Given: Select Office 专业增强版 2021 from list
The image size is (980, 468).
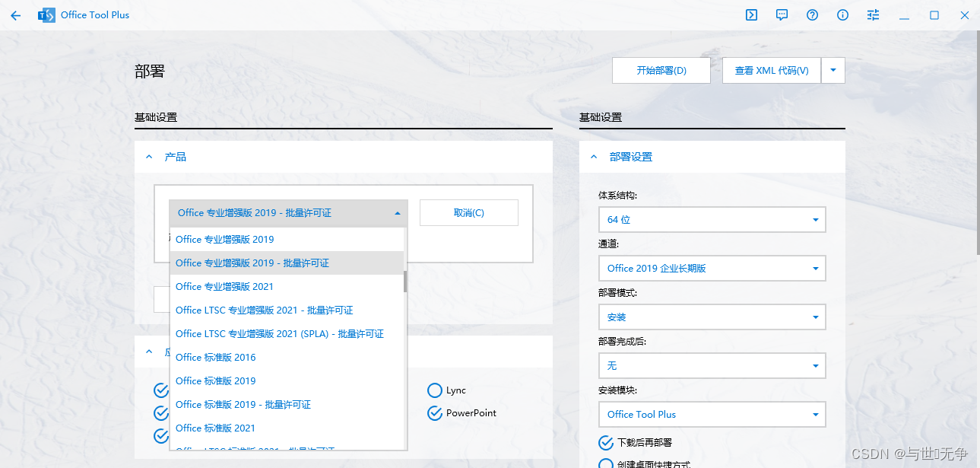Looking at the screenshot, I should (287, 286).
